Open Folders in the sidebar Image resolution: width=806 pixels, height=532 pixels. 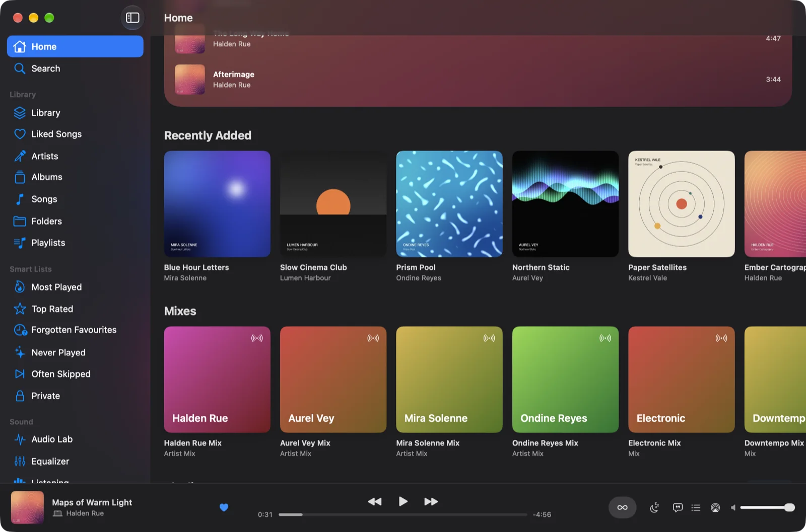click(x=75, y=221)
